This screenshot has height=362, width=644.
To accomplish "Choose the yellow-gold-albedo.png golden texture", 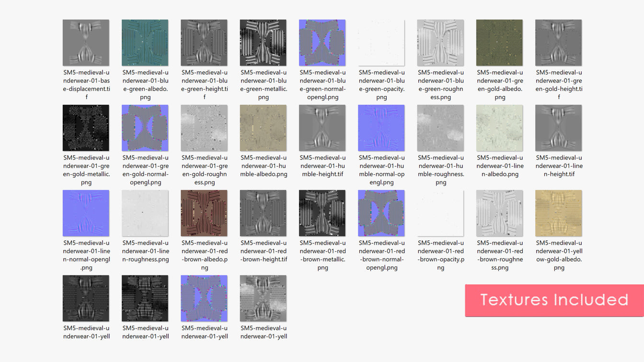I will (558, 213).
